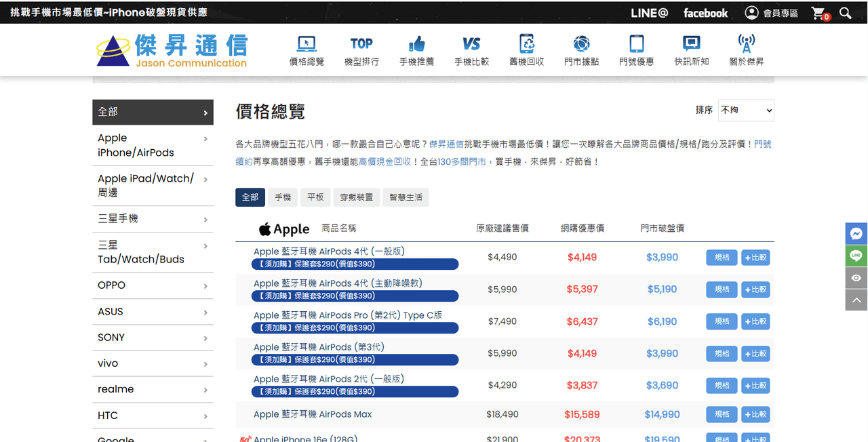Viewport: 868px width, 442px height.
Task: Select the 全部 filter tab
Action: tap(250, 197)
